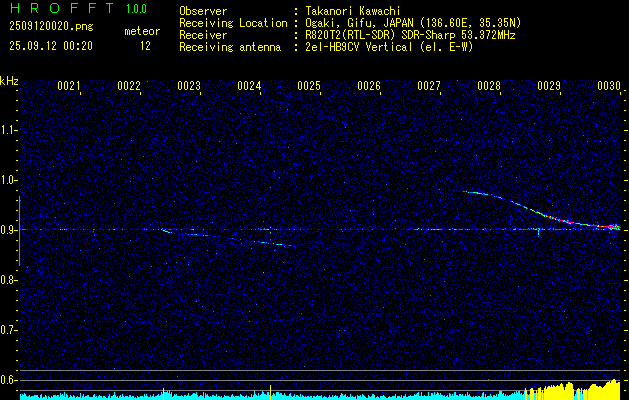Viewport: 629px width, 400px height.
Task: Click the R820T2(RTL-SDR) SDR-Sharp 53.372MHz text
Action: point(410,35)
